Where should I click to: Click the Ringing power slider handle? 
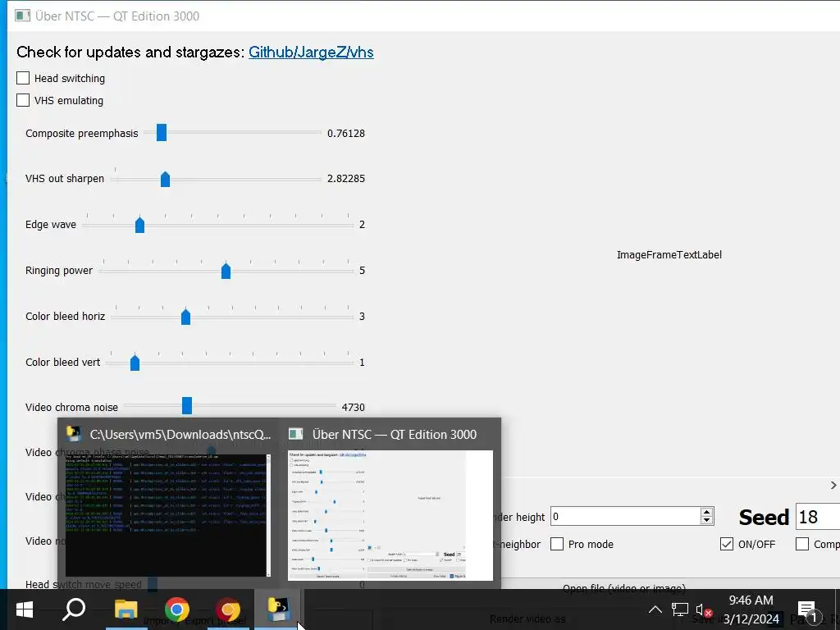(226, 271)
